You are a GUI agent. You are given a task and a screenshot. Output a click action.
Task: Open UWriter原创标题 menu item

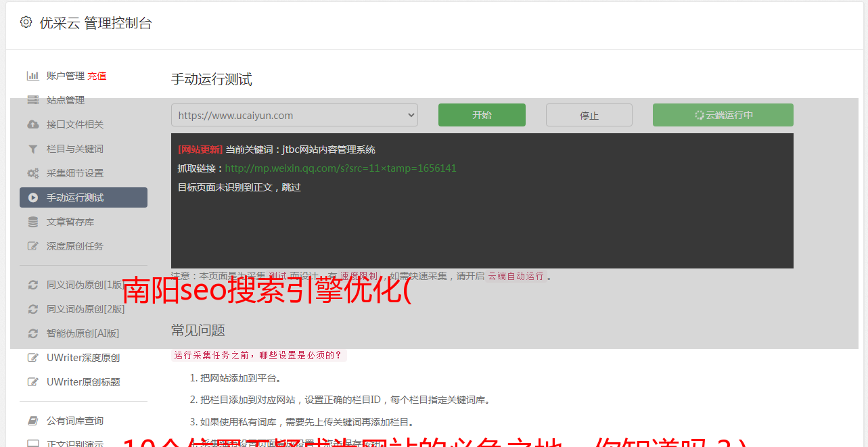tap(83, 382)
